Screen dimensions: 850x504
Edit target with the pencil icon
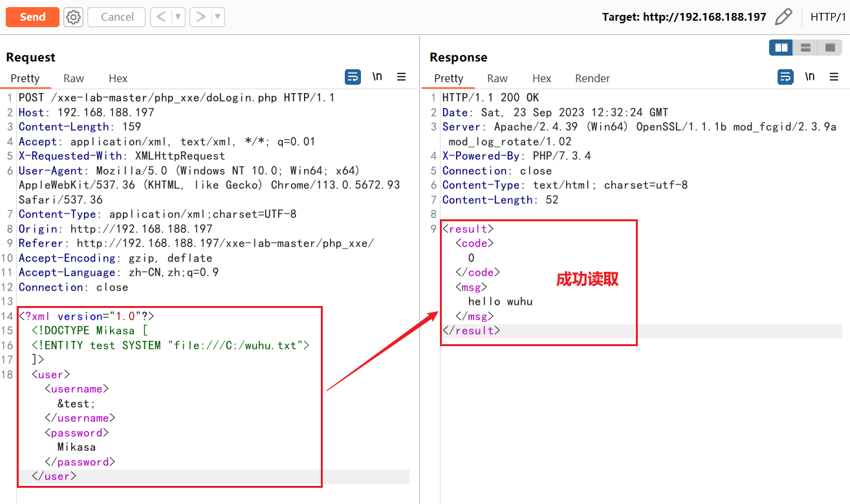coord(783,17)
